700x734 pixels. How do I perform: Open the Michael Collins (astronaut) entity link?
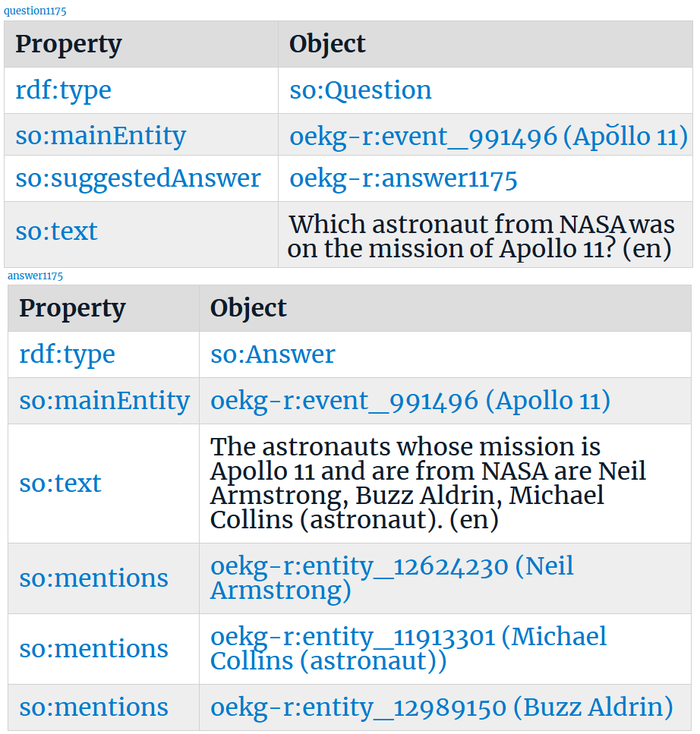click(408, 649)
